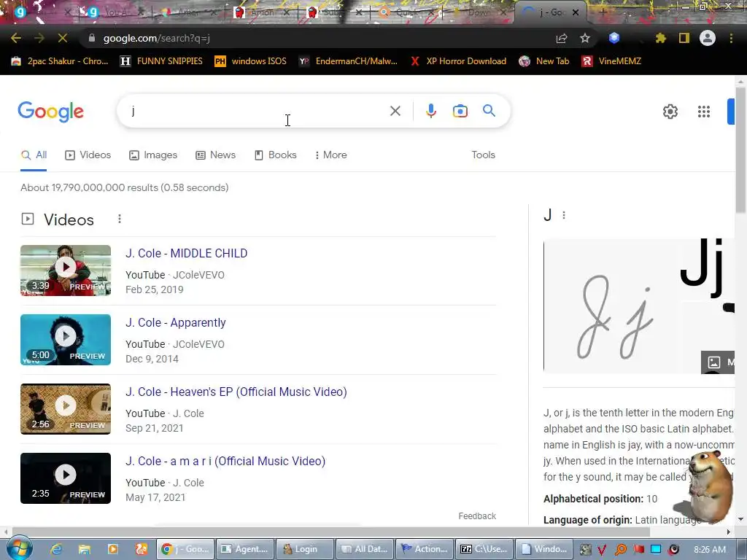Open options menu beside Videos heading
747x560 pixels.
[x=120, y=219]
